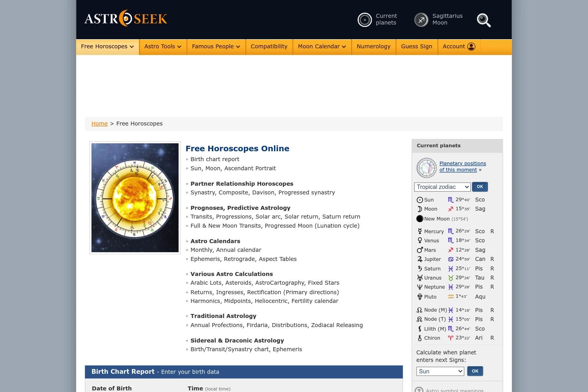Screen dimensions: 588x392
Task: Open the Guess Sign menu item
Action: [417, 47]
